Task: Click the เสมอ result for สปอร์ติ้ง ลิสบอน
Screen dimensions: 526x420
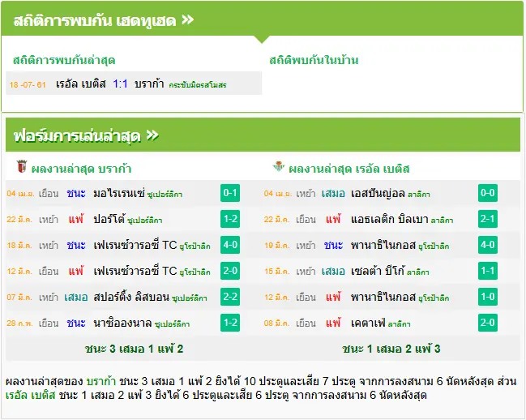Action: (x=76, y=297)
